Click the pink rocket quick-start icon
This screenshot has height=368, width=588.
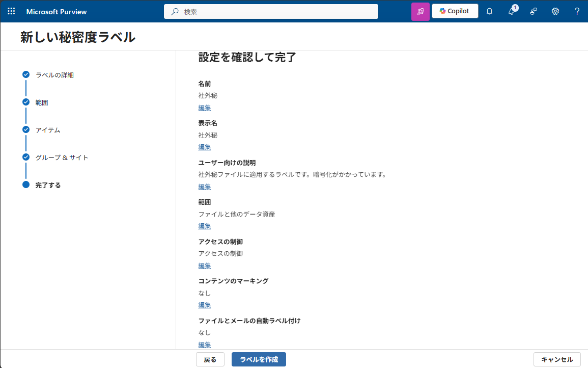pyautogui.click(x=420, y=11)
